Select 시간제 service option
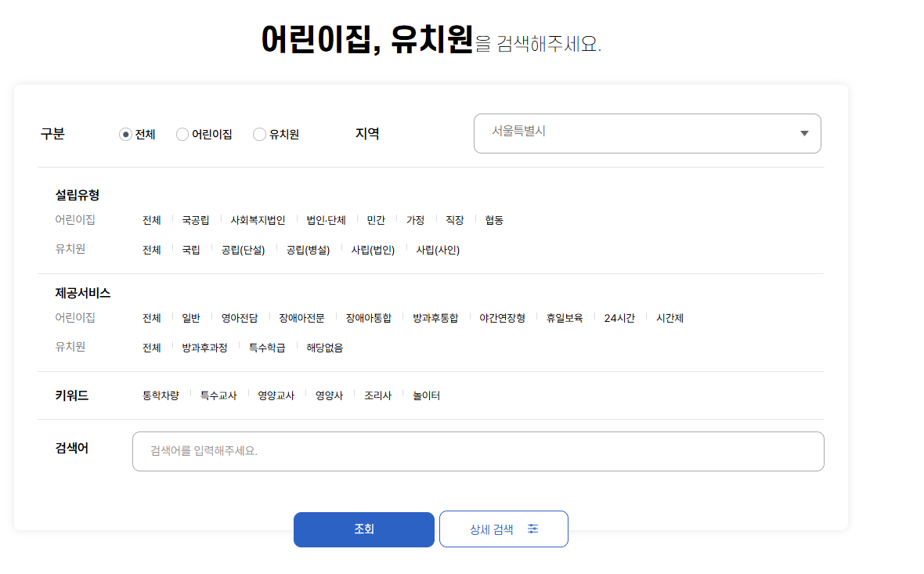 (x=670, y=318)
